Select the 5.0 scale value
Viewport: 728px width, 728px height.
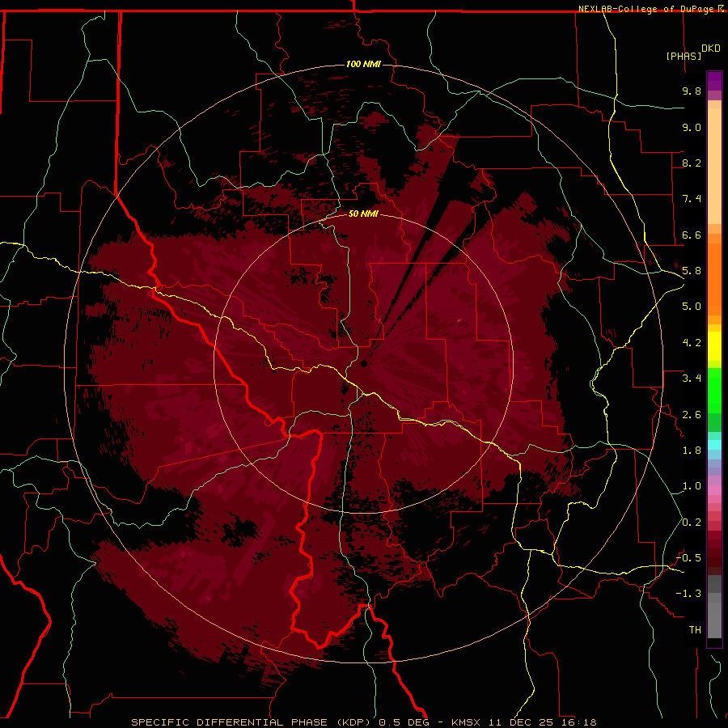[x=692, y=307]
